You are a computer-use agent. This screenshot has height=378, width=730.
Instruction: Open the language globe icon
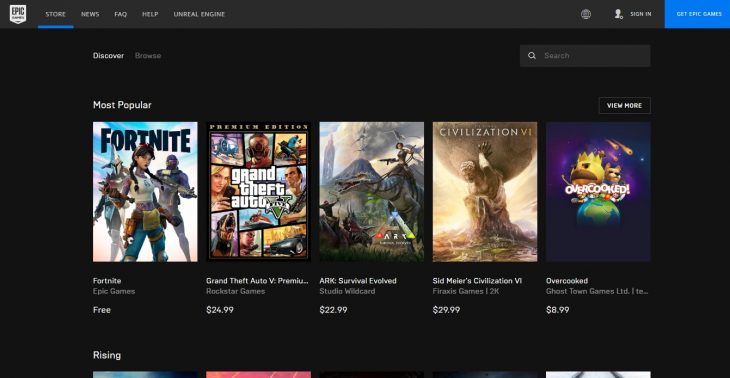[x=586, y=14]
